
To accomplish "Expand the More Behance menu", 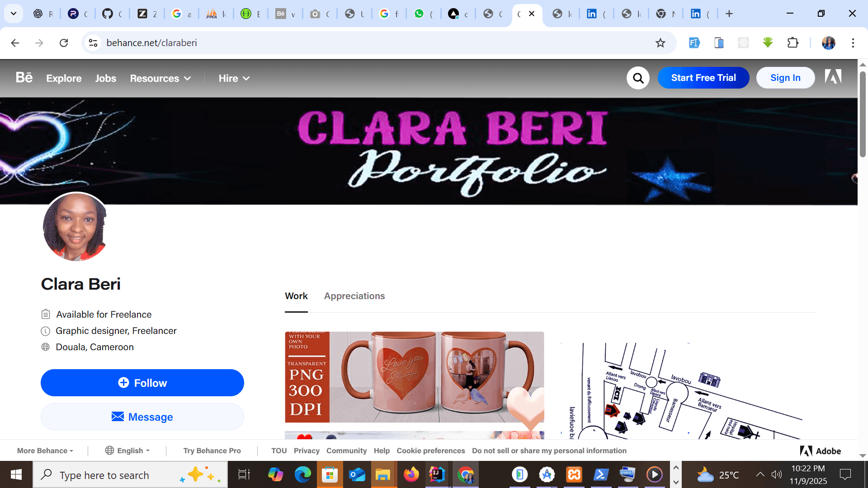I will [45, 450].
